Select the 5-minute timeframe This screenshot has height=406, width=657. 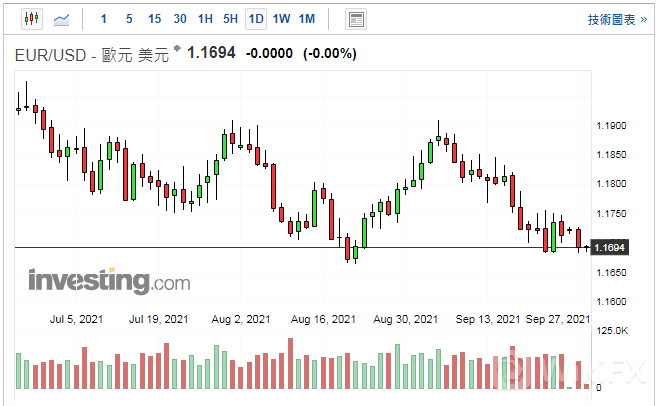tap(128, 19)
